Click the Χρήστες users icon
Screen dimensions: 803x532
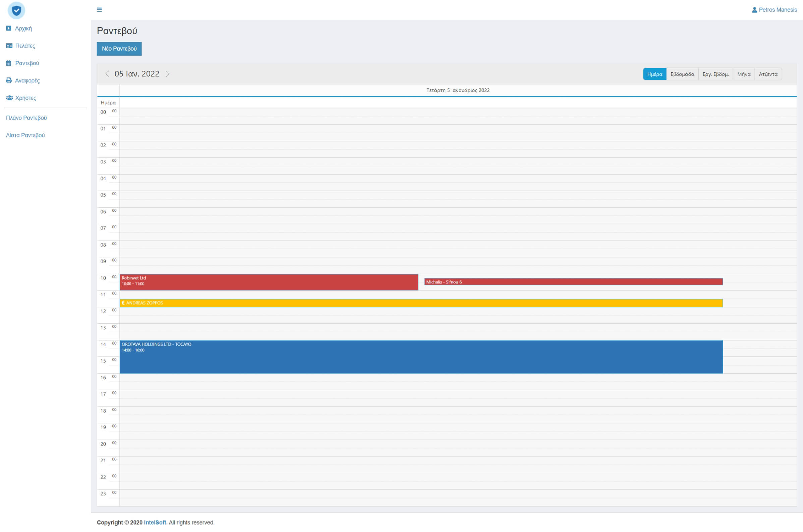click(9, 98)
